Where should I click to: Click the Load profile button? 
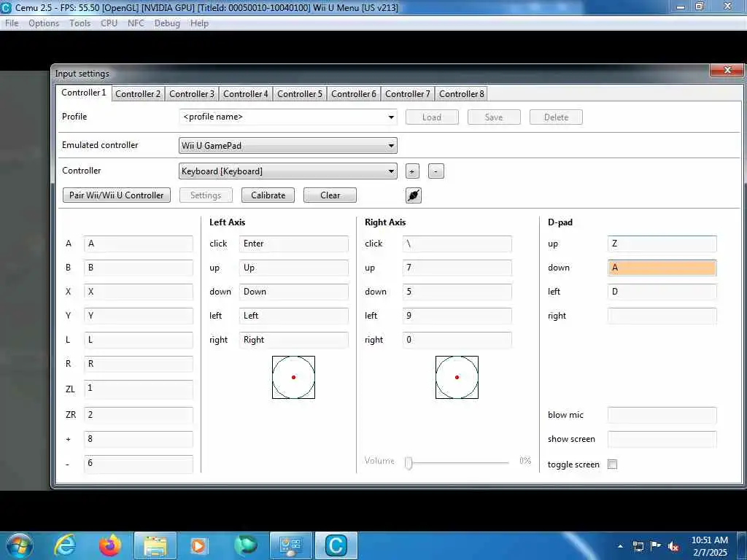pos(432,117)
